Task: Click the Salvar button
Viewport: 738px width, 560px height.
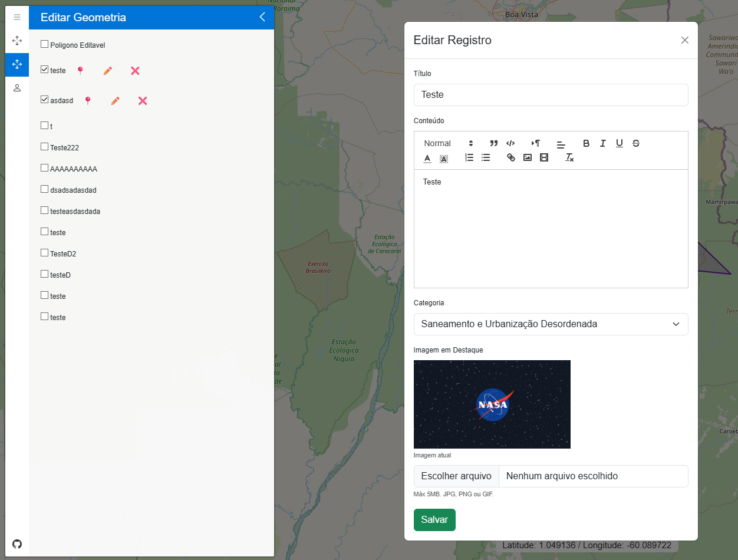Action: point(434,520)
